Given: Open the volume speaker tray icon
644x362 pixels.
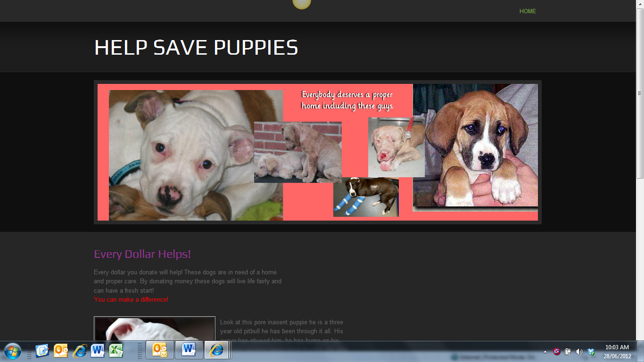Looking at the screenshot, I should click(579, 352).
